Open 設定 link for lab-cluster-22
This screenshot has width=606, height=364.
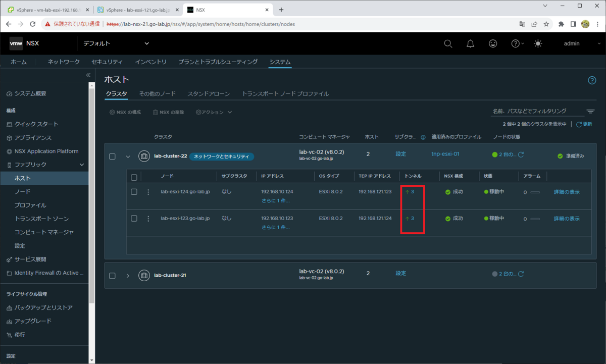pos(400,154)
